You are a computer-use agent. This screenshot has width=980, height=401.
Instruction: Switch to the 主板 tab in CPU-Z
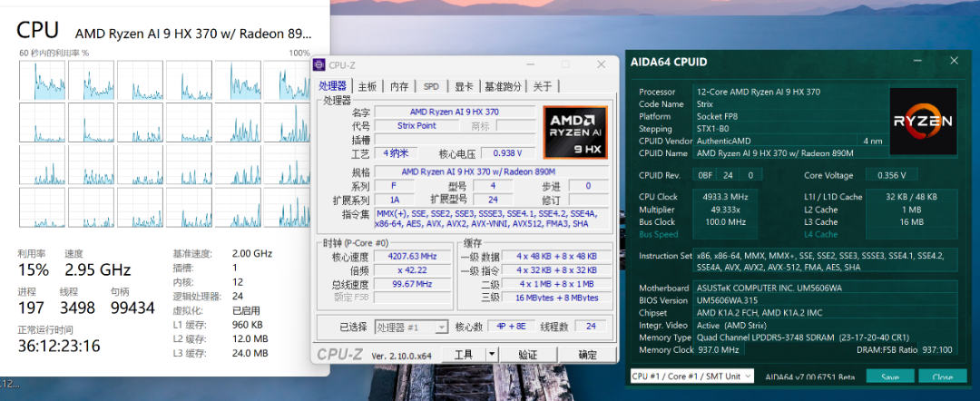coord(367,87)
